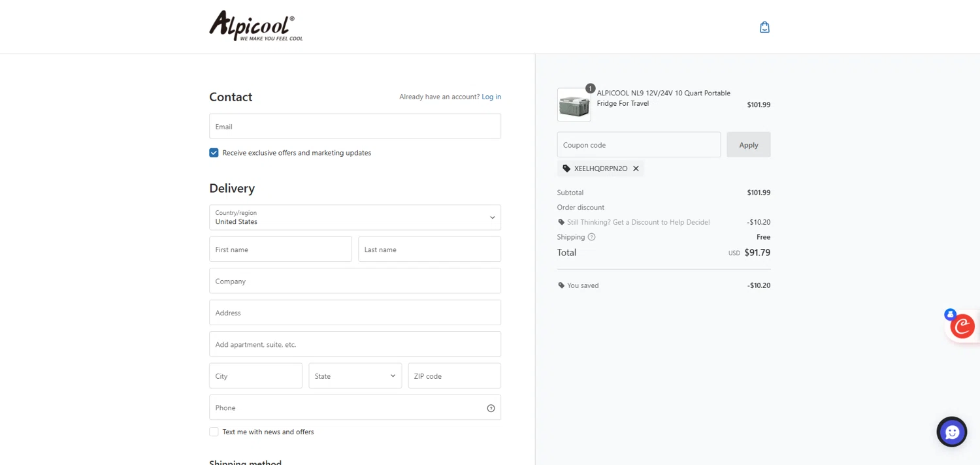Click the blue person badge on the widget
The image size is (980, 465).
(951, 314)
